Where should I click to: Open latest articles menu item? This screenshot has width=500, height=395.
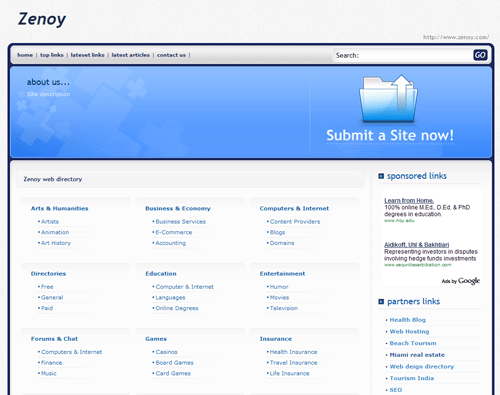pyautogui.click(x=130, y=55)
